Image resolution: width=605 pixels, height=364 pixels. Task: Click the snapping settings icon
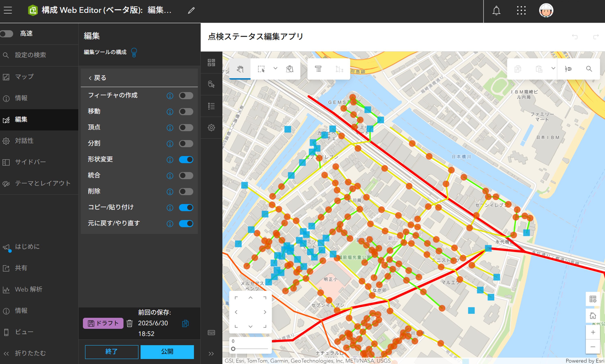click(x=568, y=69)
